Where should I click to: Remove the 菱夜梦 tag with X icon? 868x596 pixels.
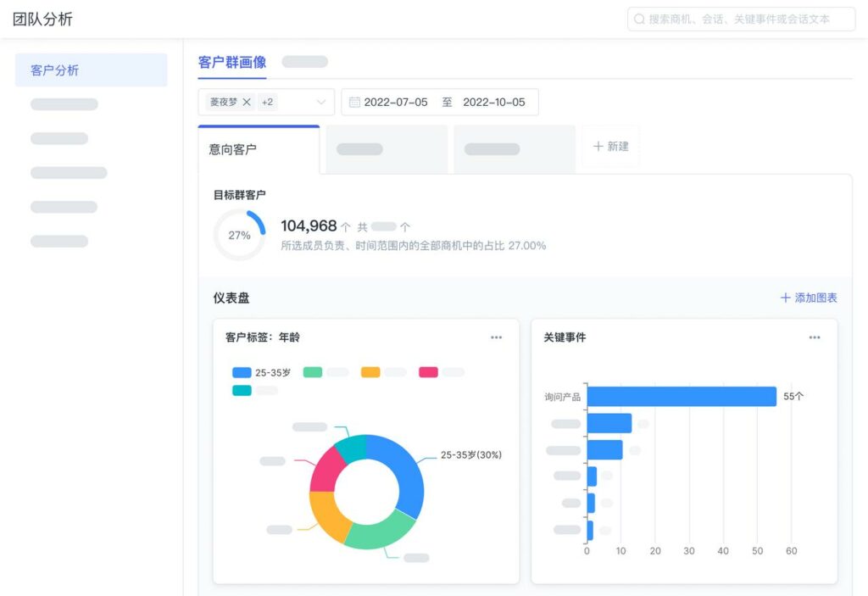click(x=247, y=102)
